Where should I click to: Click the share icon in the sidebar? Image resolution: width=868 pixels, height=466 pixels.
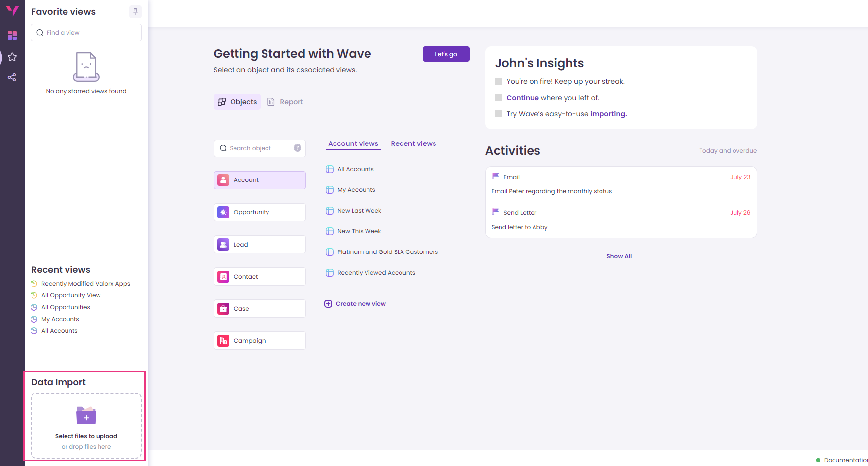[x=12, y=77]
